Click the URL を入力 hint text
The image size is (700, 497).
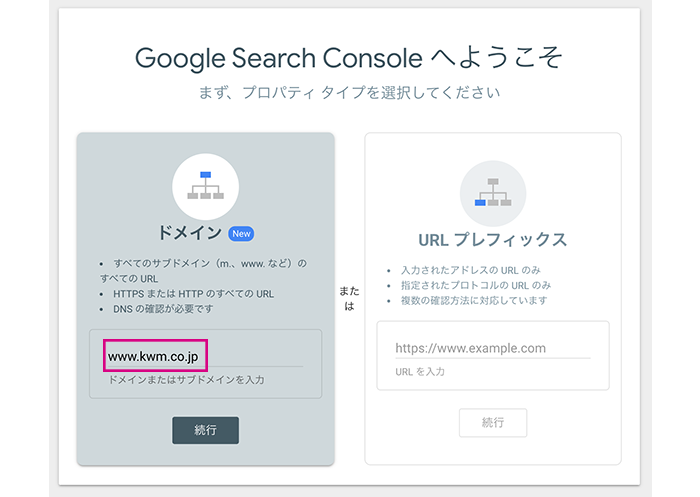tap(420, 372)
